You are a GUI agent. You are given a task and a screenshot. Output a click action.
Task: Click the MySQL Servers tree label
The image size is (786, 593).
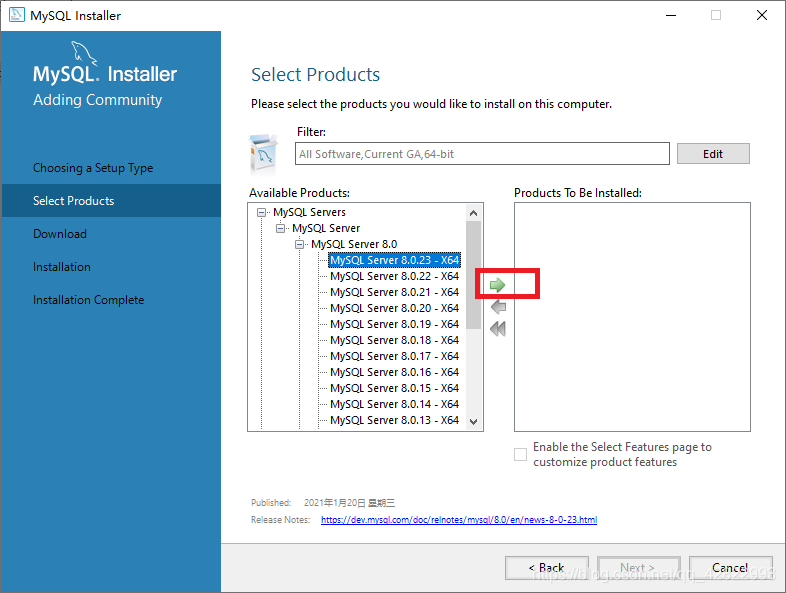tap(309, 213)
